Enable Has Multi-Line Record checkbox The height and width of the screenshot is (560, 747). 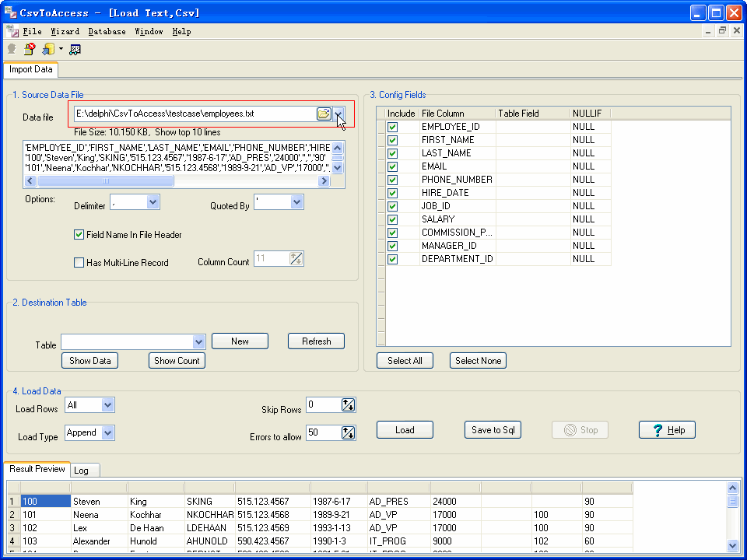[x=79, y=262]
